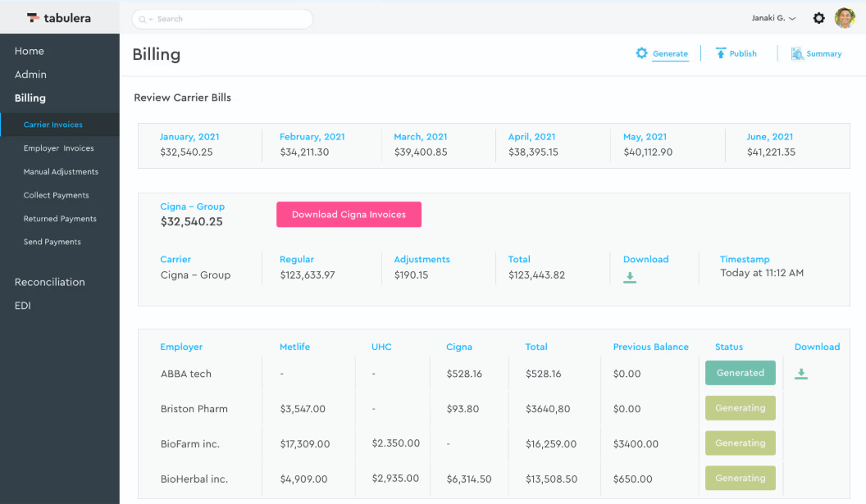Download the ABBA tech invoice
The image size is (866, 504).
pos(801,374)
